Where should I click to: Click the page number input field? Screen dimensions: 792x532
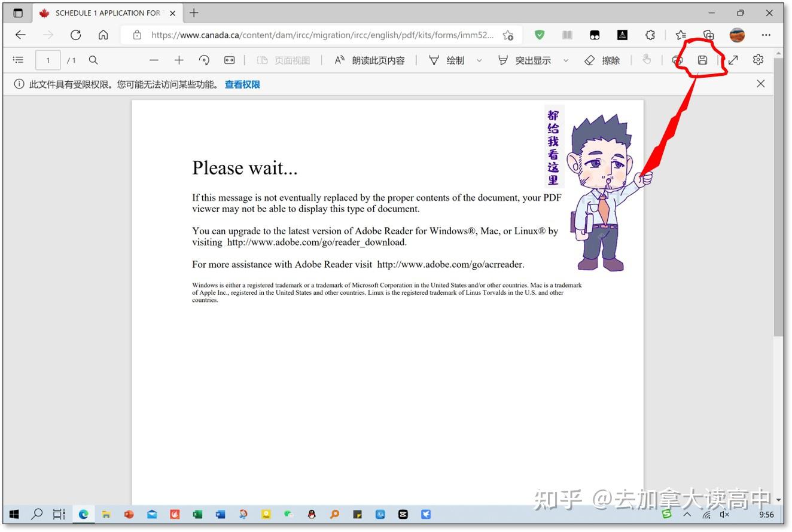pos(48,60)
